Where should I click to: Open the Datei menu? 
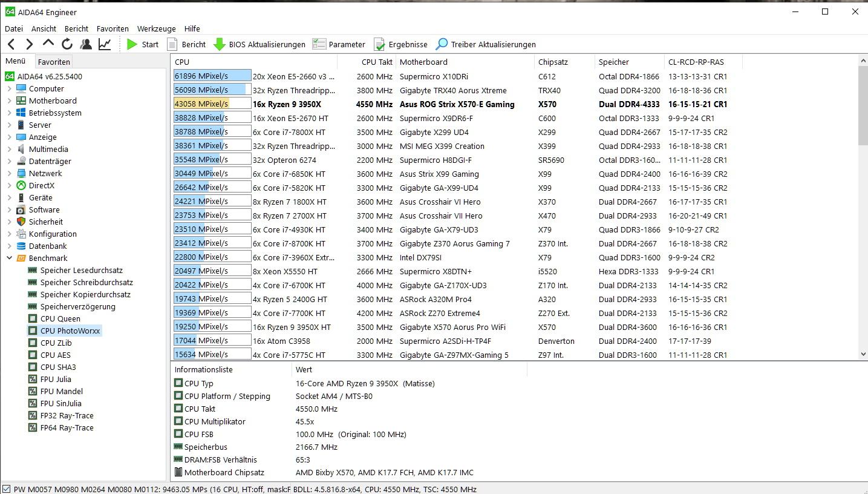pyautogui.click(x=14, y=28)
